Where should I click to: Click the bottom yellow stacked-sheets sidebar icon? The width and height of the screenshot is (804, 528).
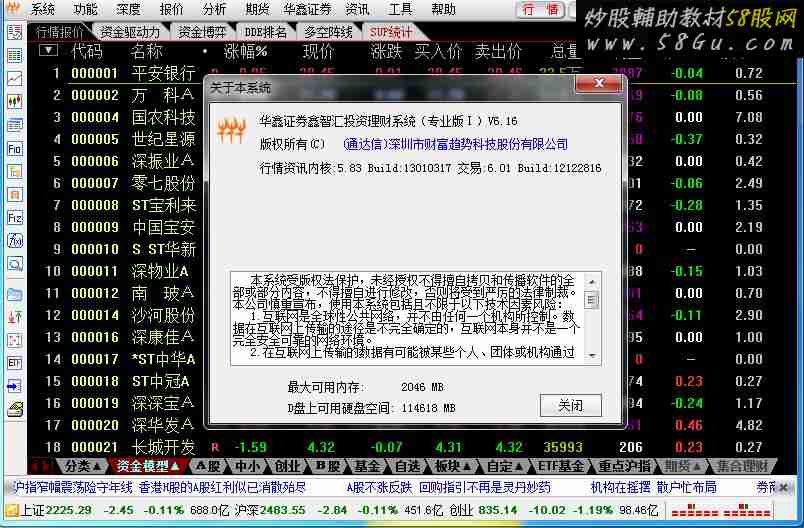(15, 409)
